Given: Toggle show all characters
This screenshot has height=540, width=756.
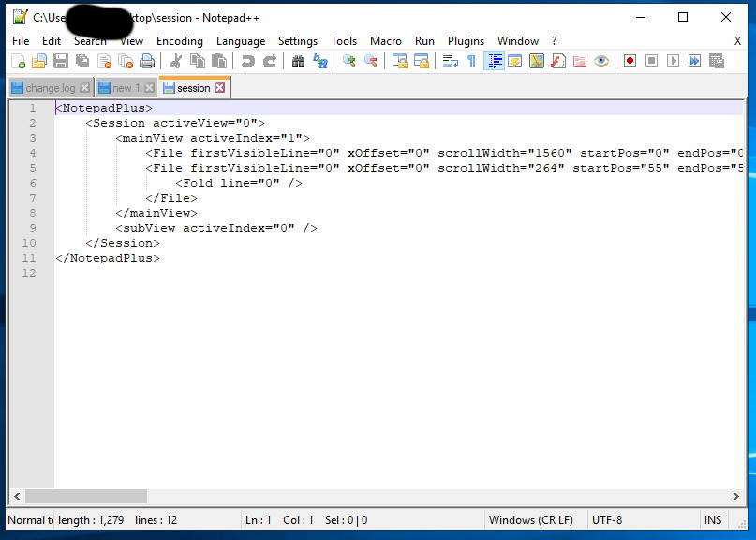Looking at the screenshot, I should coord(471,60).
